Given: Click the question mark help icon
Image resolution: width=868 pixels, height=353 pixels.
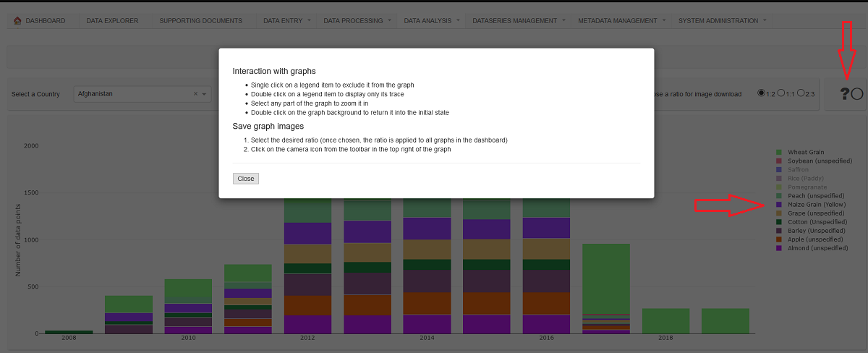Looking at the screenshot, I should [844, 93].
